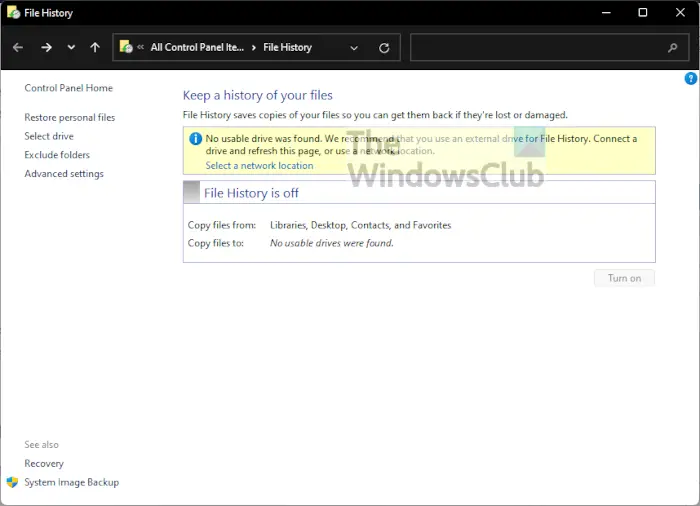This screenshot has width=700, height=506.
Task: Click the double chevron in address bar
Action: (141, 47)
